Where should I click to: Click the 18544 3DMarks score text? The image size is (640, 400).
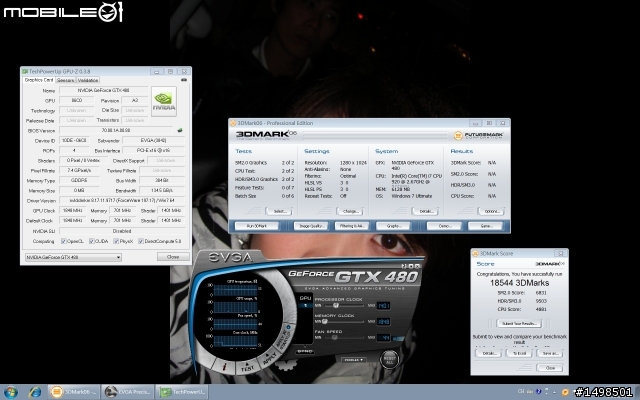coord(519,283)
